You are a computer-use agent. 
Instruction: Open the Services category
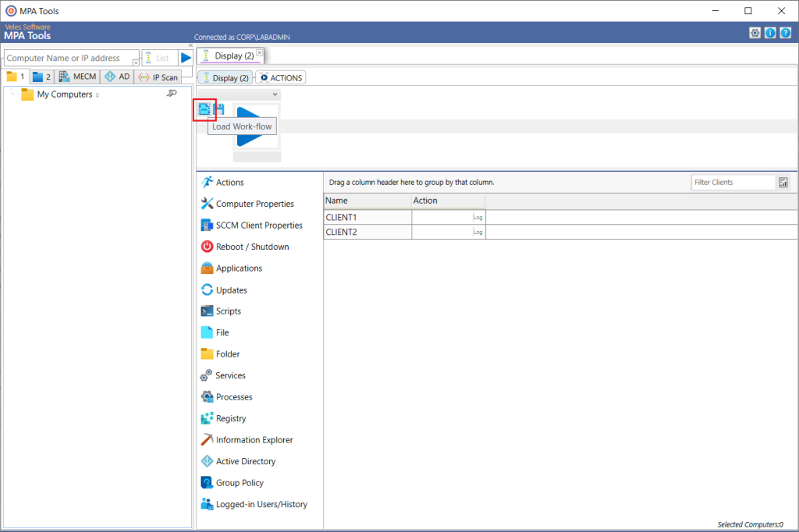coord(223,375)
